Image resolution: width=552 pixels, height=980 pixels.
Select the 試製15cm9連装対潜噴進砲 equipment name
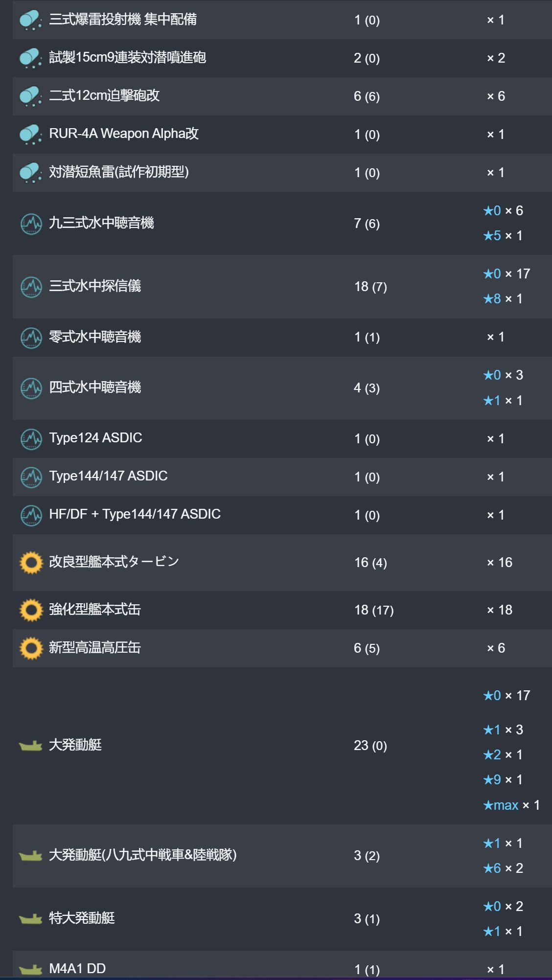coord(128,58)
